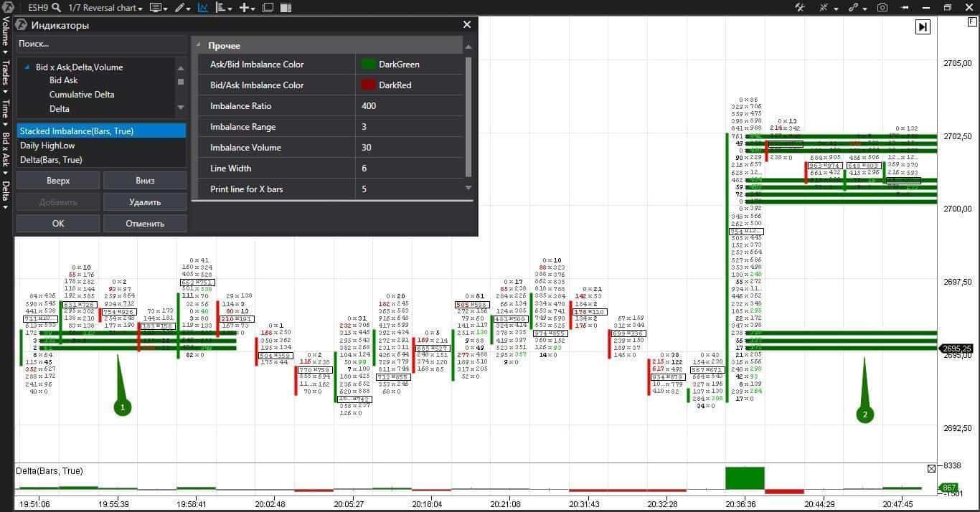Open the chart linking icon

pos(854,7)
